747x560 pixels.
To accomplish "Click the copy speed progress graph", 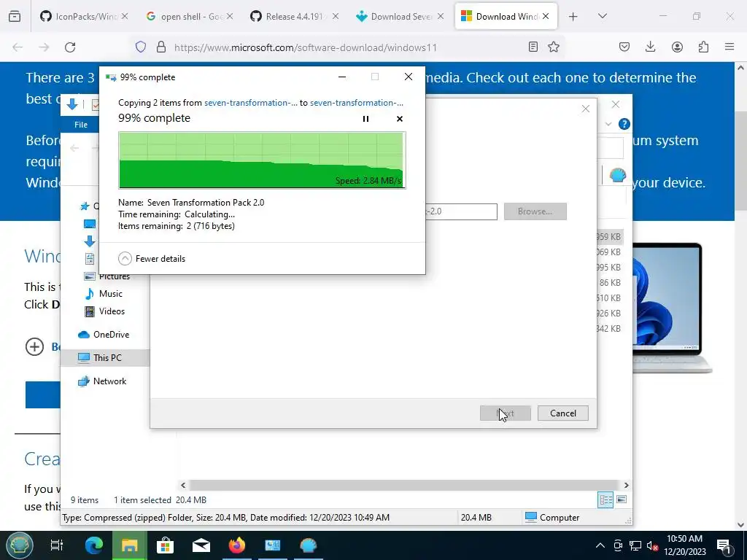I will click(262, 160).
